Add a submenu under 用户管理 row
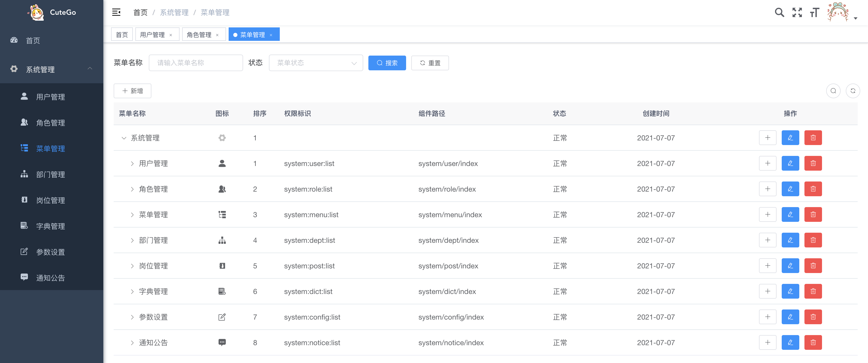Screen dimensions: 868x363 768,163
